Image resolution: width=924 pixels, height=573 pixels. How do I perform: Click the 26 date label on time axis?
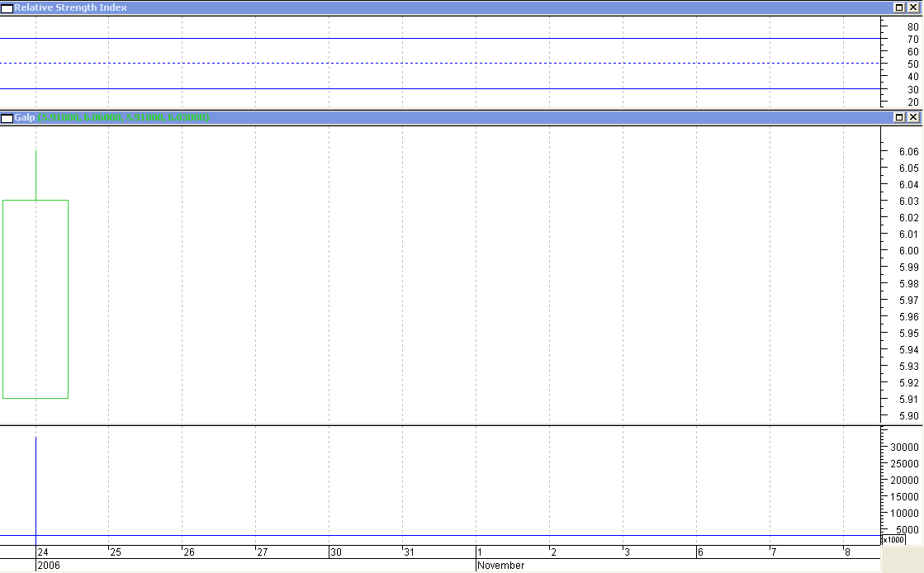coord(188,552)
